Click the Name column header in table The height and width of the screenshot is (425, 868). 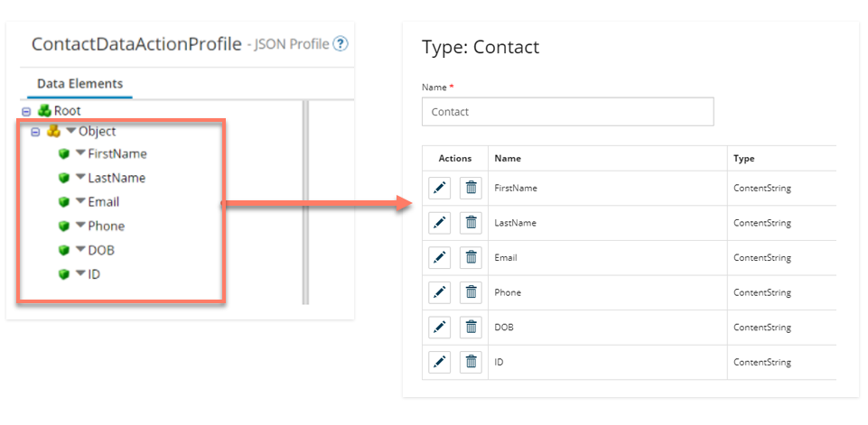pos(607,158)
